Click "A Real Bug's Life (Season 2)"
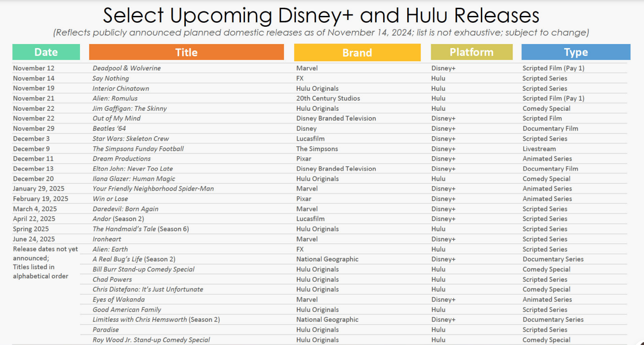Image resolution: width=644 pixels, height=345 pixels. tap(134, 259)
